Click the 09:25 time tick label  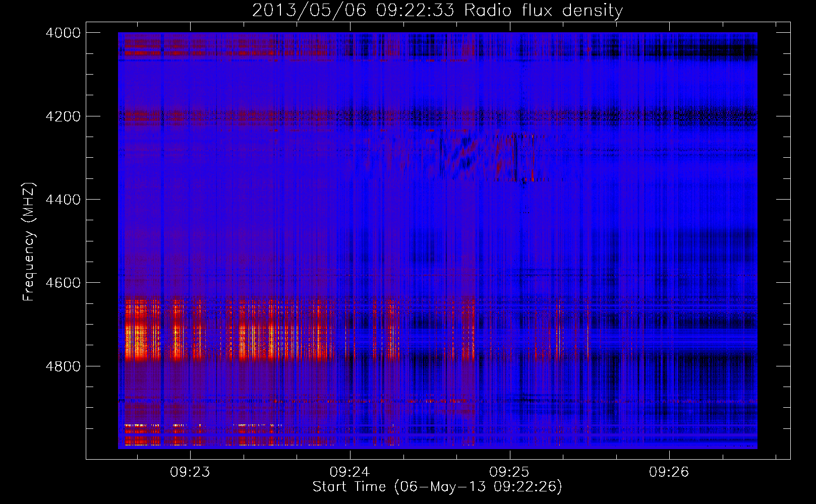click(509, 472)
